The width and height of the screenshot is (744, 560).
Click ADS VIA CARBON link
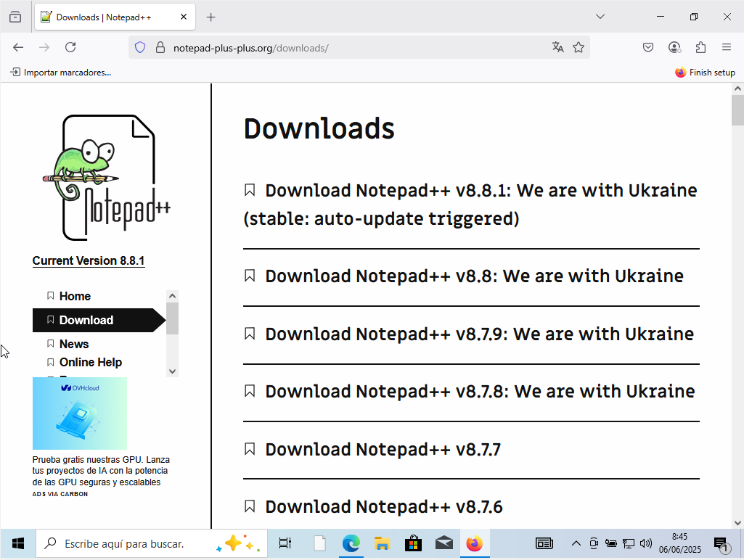[60, 494]
